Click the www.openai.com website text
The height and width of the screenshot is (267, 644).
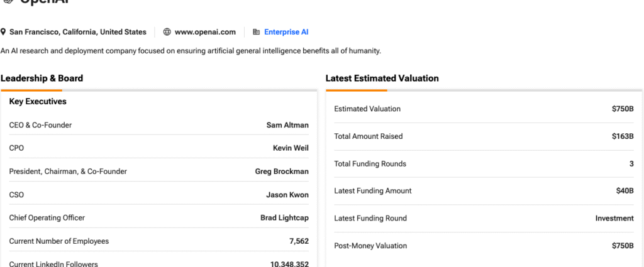(x=205, y=32)
